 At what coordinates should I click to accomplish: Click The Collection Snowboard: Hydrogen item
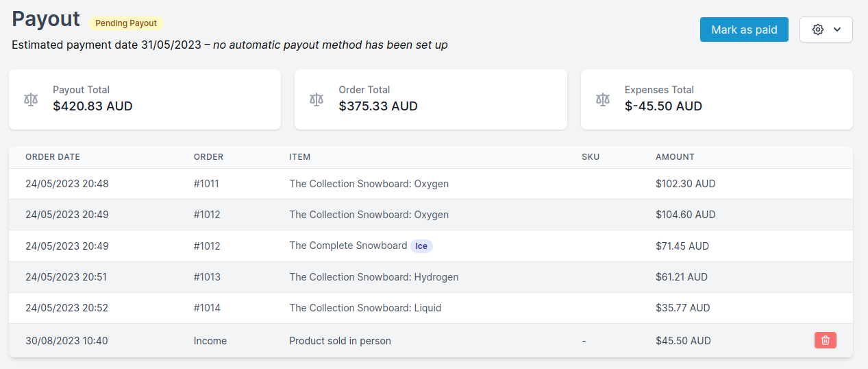coord(374,277)
